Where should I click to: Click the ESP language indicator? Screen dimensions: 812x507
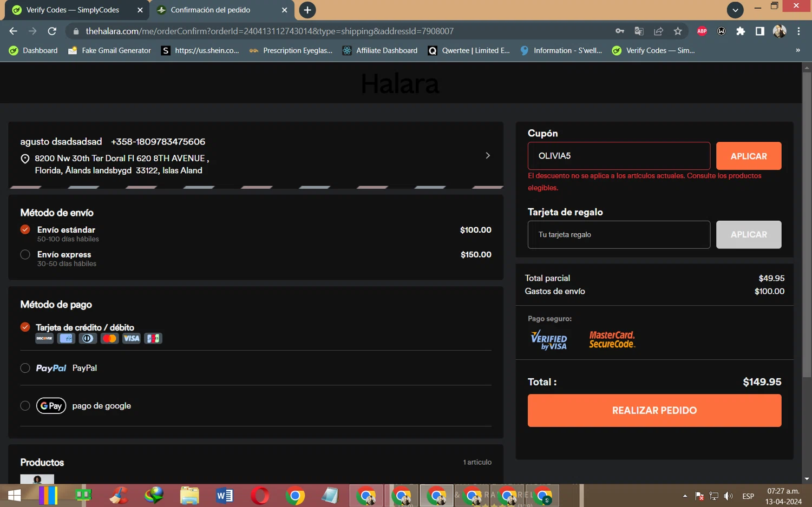pos(748,496)
